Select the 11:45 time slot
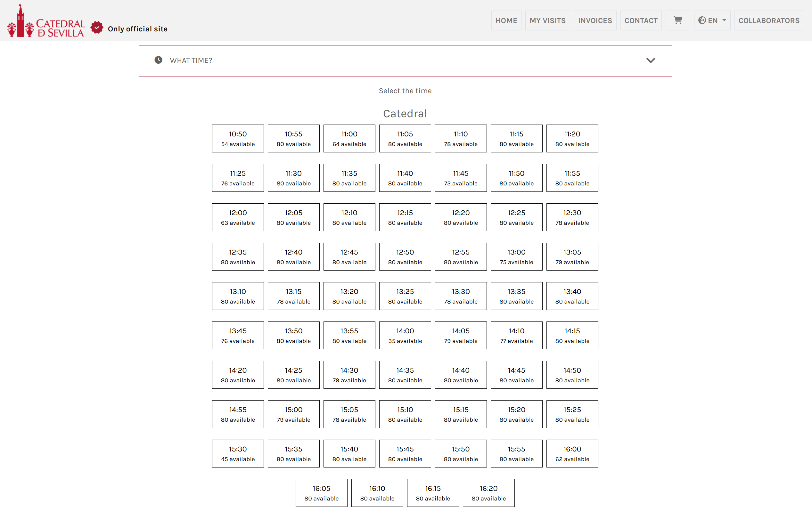This screenshot has width=812, height=512. click(x=461, y=178)
